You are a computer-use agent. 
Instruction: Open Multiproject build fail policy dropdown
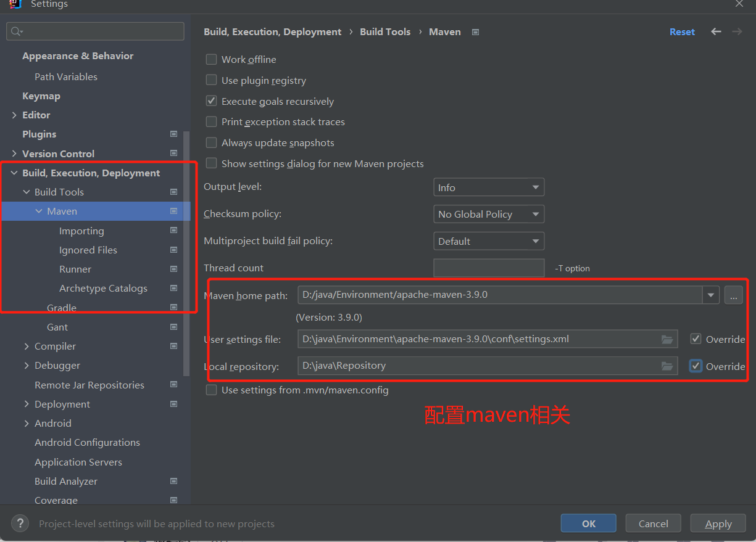coord(489,241)
